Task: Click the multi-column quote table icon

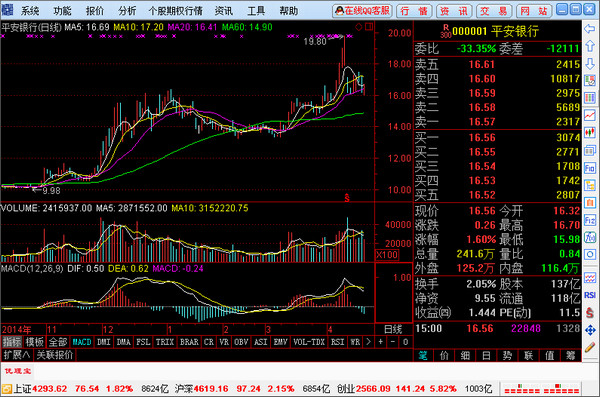Action: click(590, 98)
